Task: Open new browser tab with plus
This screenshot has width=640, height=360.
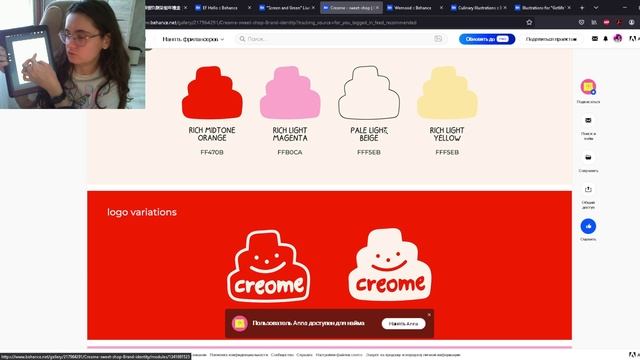Action: point(582,7)
